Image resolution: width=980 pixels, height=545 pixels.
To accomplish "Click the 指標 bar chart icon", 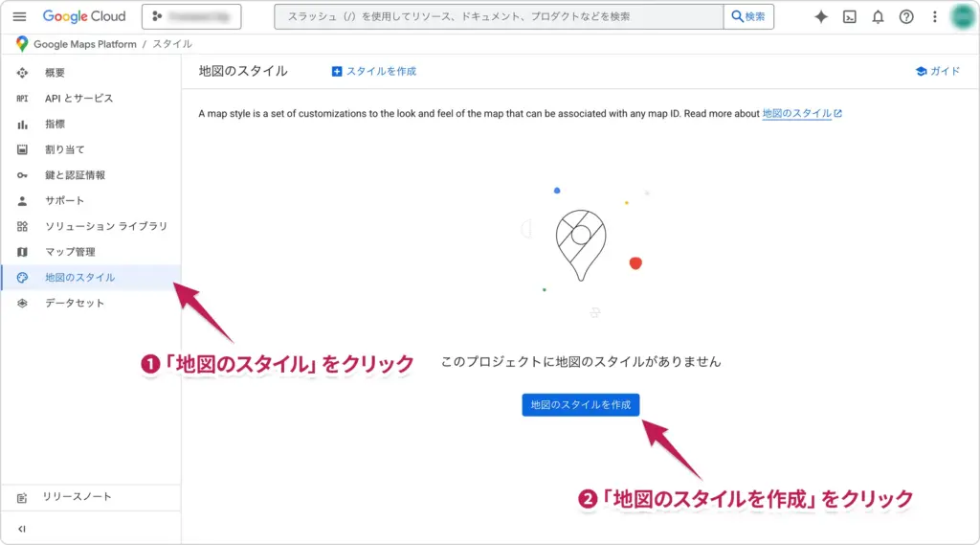I will 23,124.
